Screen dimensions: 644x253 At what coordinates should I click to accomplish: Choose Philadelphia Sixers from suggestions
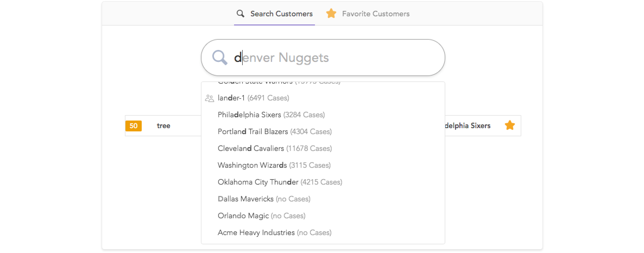323,115
